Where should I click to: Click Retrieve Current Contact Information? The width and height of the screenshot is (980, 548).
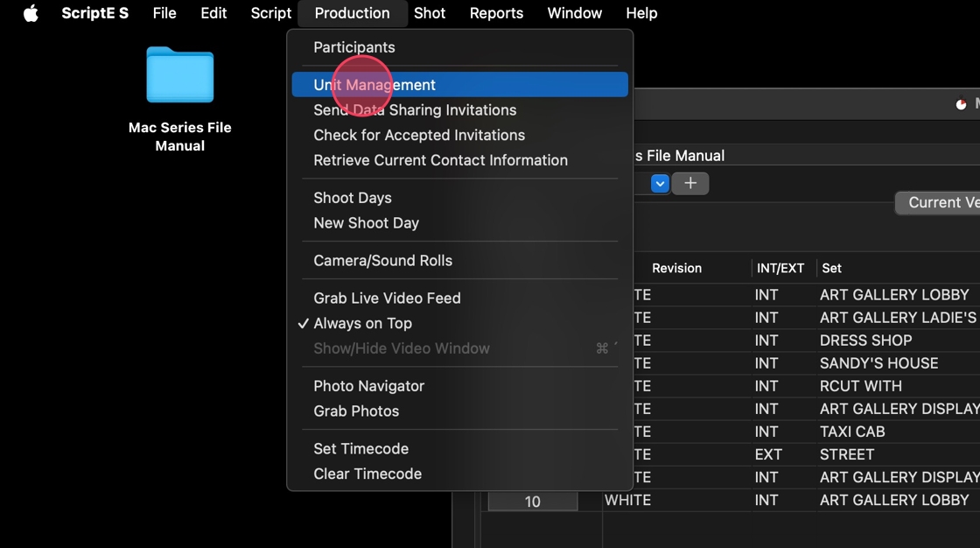coord(440,160)
